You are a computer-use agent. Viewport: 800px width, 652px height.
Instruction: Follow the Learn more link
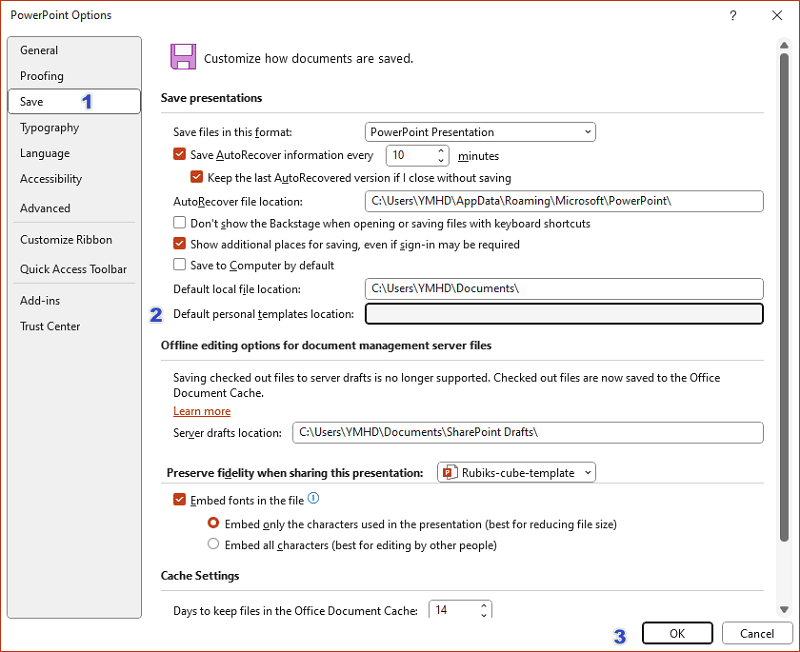202,411
